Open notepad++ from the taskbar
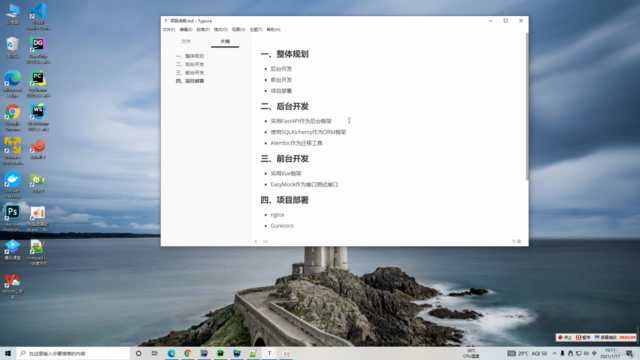Image resolution: width=640 pixels, height=360 pixels. point(253,353)
